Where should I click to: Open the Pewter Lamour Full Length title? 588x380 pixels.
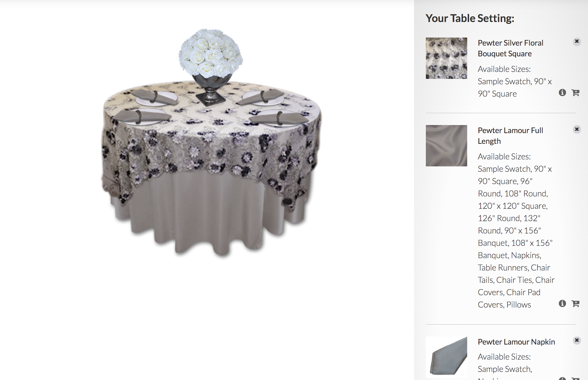click(x=510, y=136)
